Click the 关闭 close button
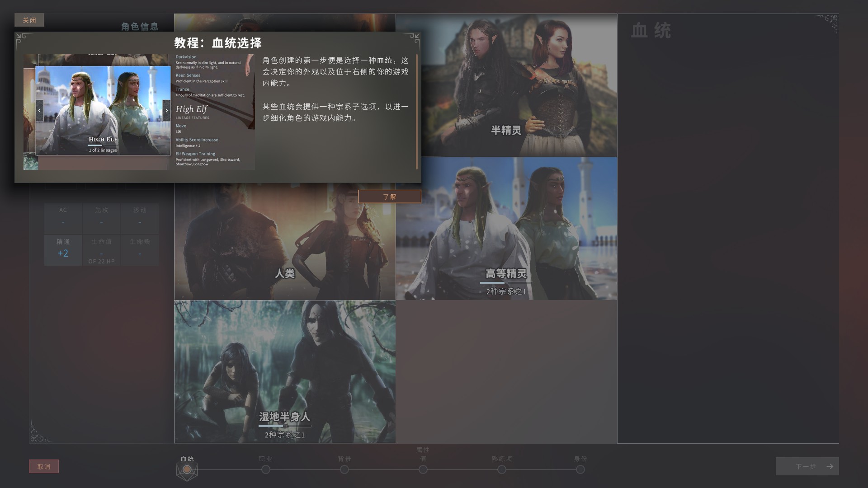 pos(29,20)
